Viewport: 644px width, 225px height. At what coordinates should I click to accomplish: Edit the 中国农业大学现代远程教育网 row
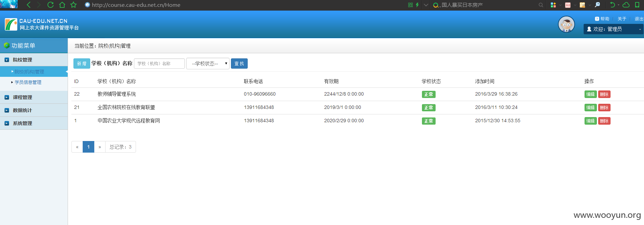click(x=590, y=121)
